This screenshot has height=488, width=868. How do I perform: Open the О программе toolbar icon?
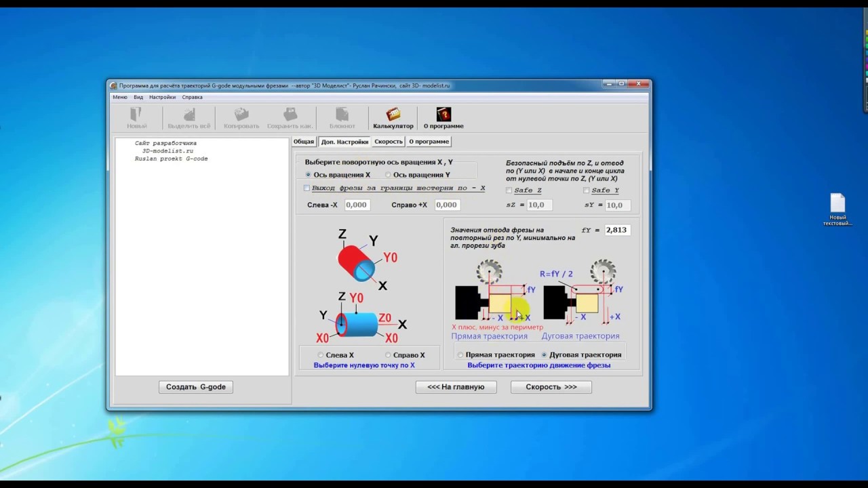pyautogui.click(x=443, y=118)
